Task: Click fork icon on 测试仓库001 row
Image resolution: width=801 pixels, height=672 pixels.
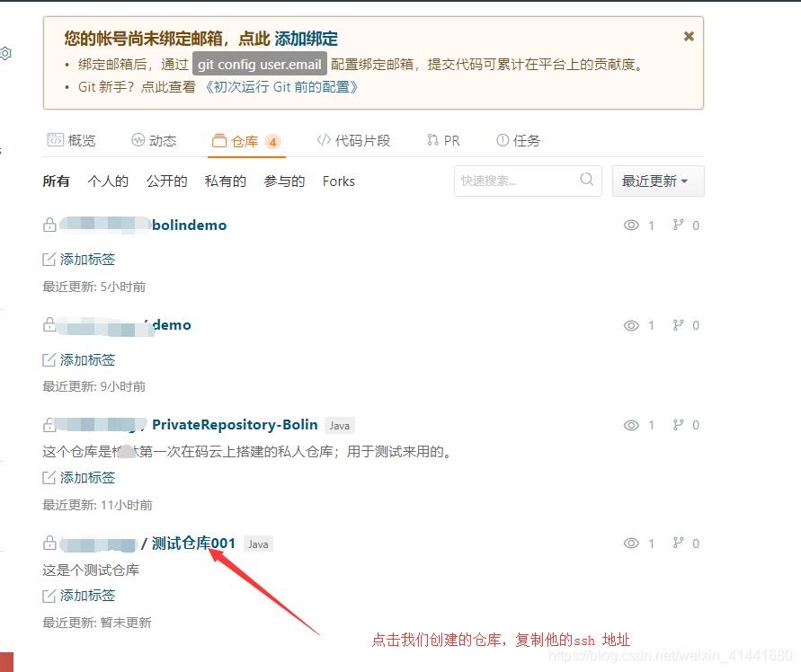Action: 678,543
